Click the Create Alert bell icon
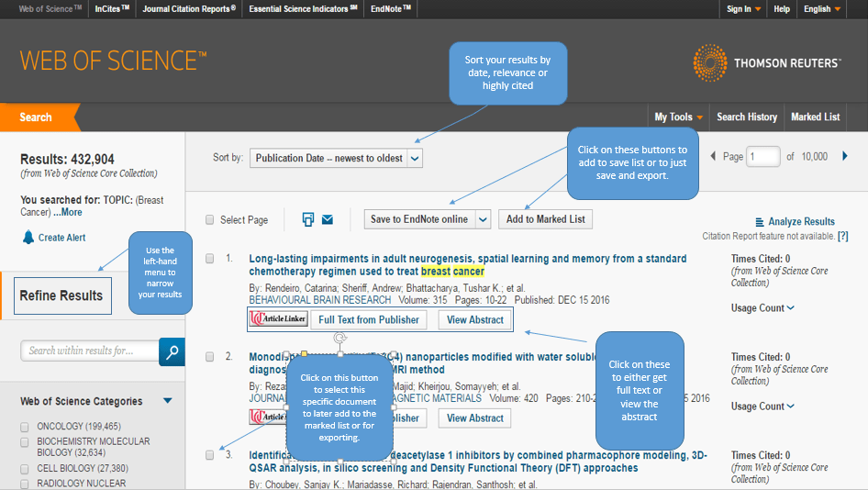The height and width of the screenshot is (490, 868). 28,237
